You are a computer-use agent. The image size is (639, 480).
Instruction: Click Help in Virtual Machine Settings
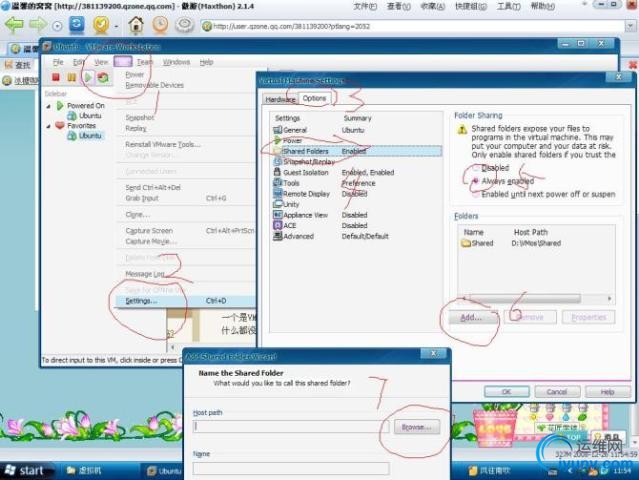(607, 392)
